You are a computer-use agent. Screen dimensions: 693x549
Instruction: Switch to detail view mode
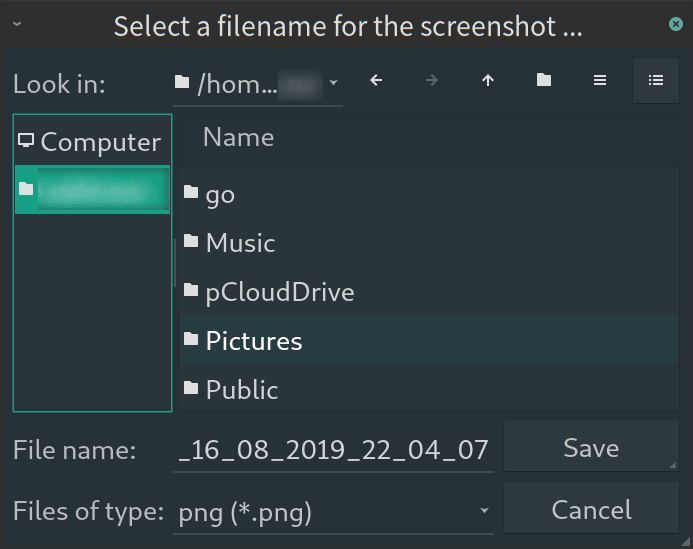tap(656, 80)
